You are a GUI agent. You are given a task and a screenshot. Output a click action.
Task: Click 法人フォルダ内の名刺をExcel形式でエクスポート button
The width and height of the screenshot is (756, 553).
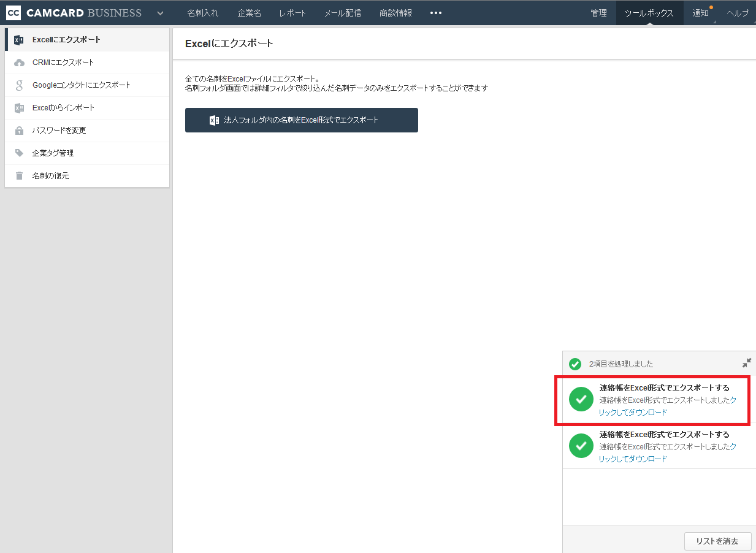[x=302, y=120]
